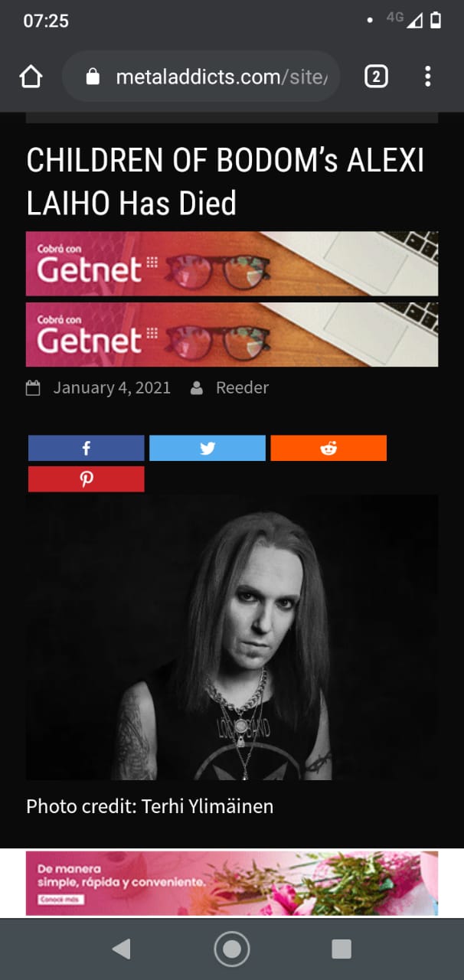Open the Reeder author link
This screenshot has height=980, width=464.
(x=242, y=387)
